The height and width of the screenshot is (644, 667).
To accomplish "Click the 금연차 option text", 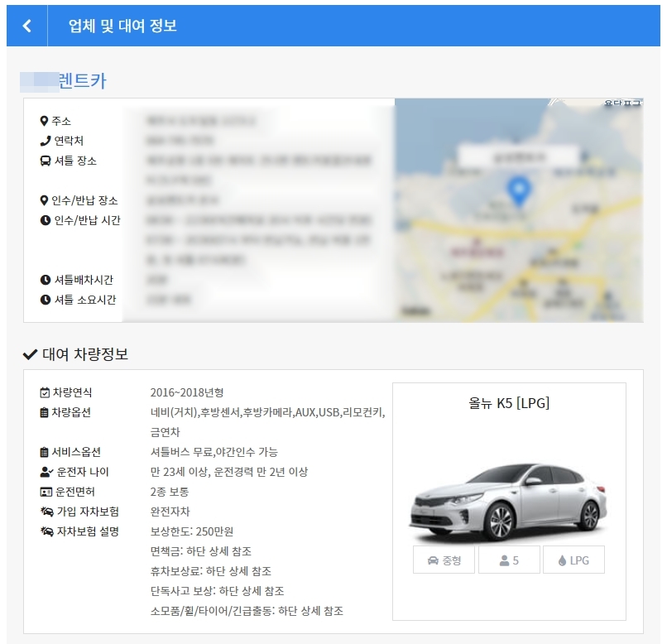I will click(x=165, y=433).
